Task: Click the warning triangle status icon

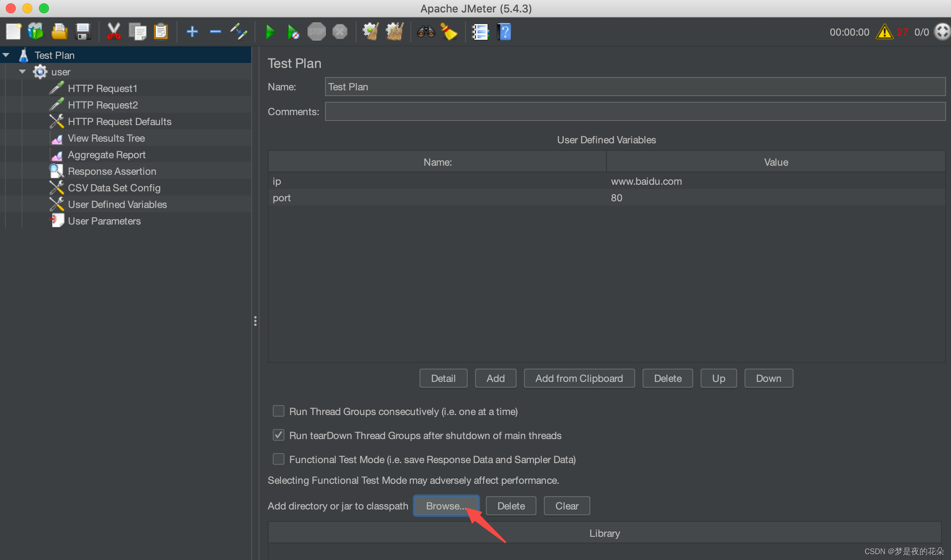Action: (884, 32)
